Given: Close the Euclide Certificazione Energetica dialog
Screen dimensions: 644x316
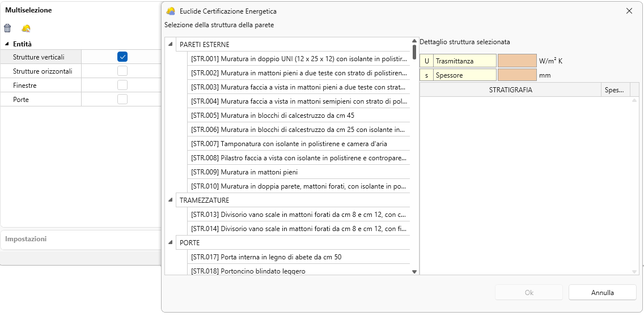Looking at the screenshot, I should [x=629, y=11].
